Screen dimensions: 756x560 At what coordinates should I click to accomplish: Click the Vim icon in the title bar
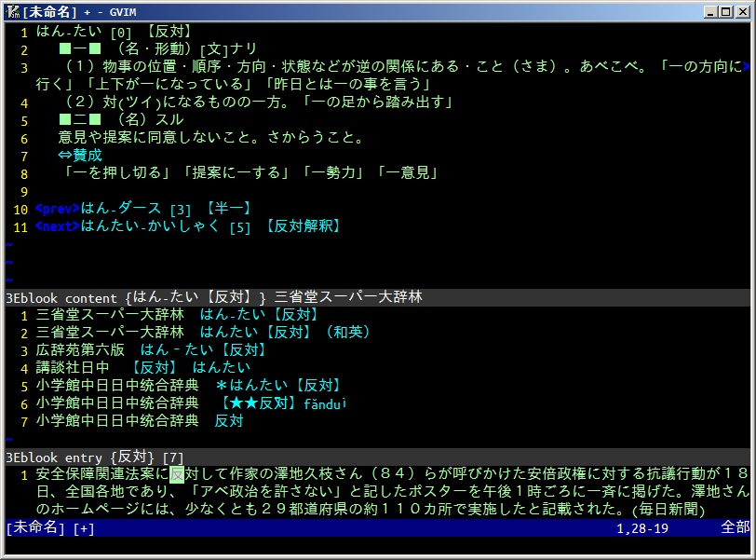pyautogui.click(x=13, y=11)
